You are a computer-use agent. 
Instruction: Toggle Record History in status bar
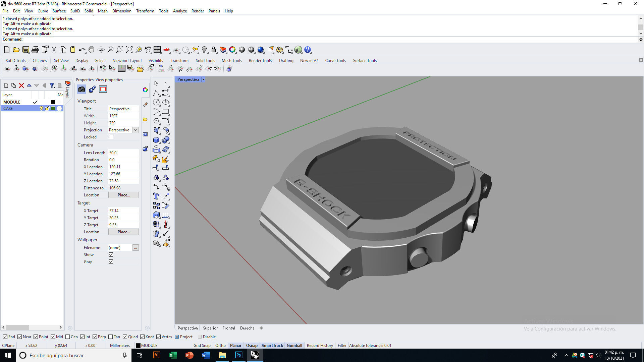click(320, 346)
